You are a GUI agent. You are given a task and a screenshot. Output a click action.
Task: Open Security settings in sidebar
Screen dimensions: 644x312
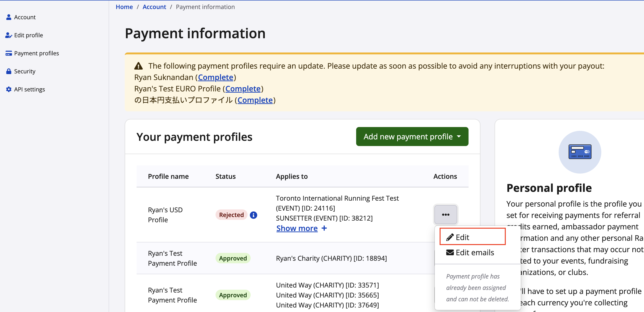click(x=24, y=71)
